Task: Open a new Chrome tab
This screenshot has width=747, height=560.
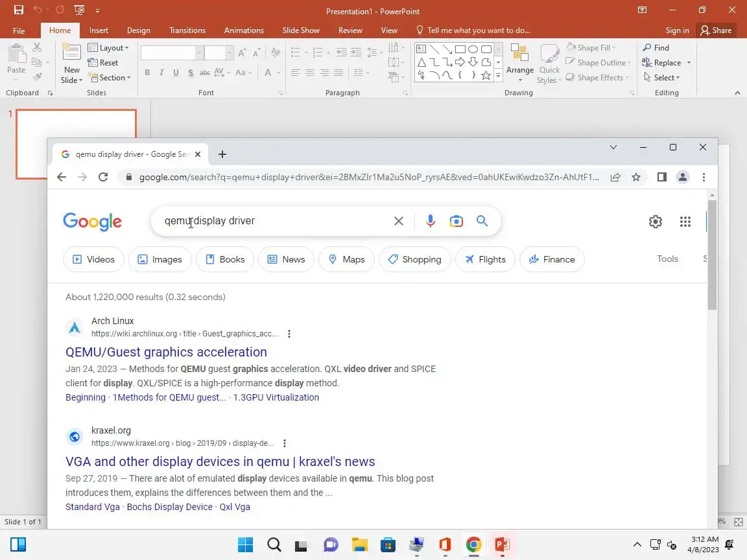Action: pyautogui.click(x=222, y=154)
